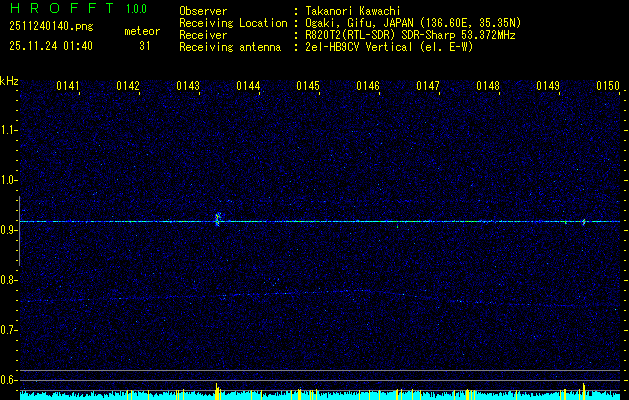629x400 pixels.
Task: Click the gray vertical range bar beside 0.9
Action: click(19, 231)
